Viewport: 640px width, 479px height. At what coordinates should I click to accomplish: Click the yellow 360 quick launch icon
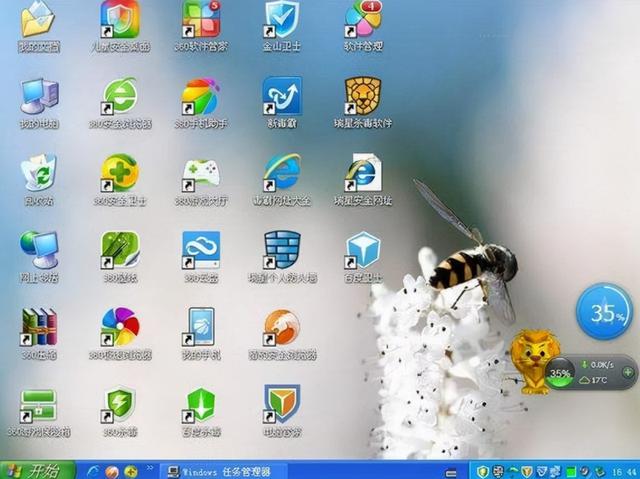coord(131,471)
